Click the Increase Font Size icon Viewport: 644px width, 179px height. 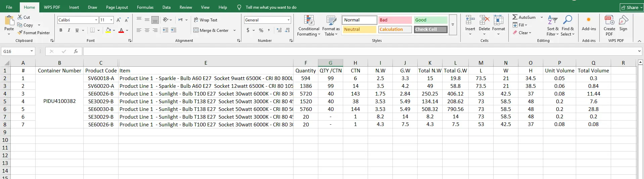tap(119, 20)
